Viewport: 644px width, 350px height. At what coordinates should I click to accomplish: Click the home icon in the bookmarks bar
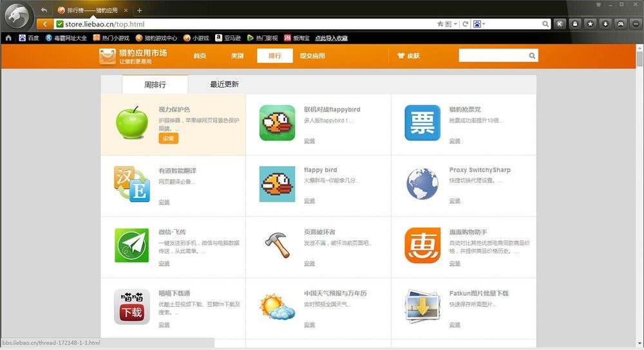[8, 38]
